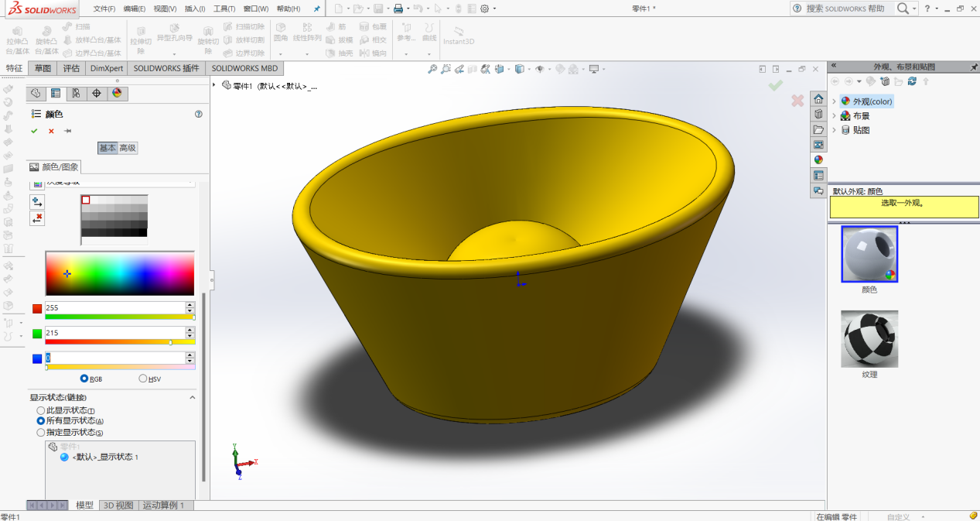Select the HSV color mode radio button
Image resolution: width=980 pixels, height=521 pixels.
tap(143, 379)
